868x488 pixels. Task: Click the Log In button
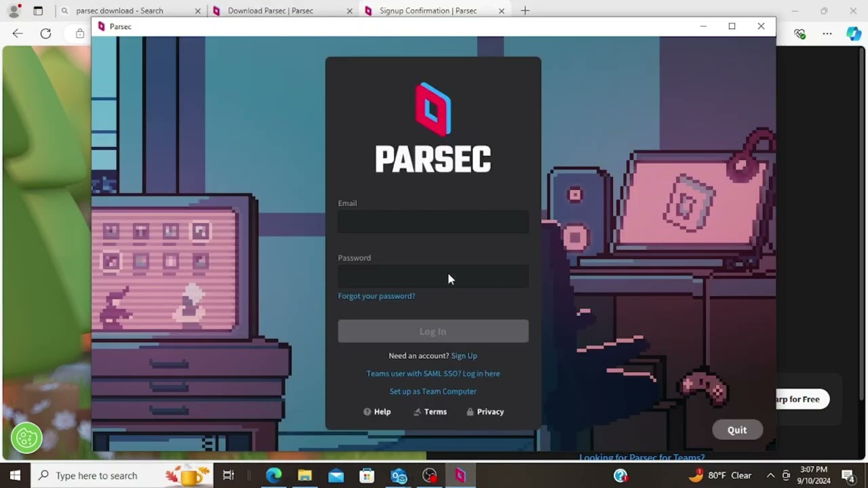[x=433, y=331]
